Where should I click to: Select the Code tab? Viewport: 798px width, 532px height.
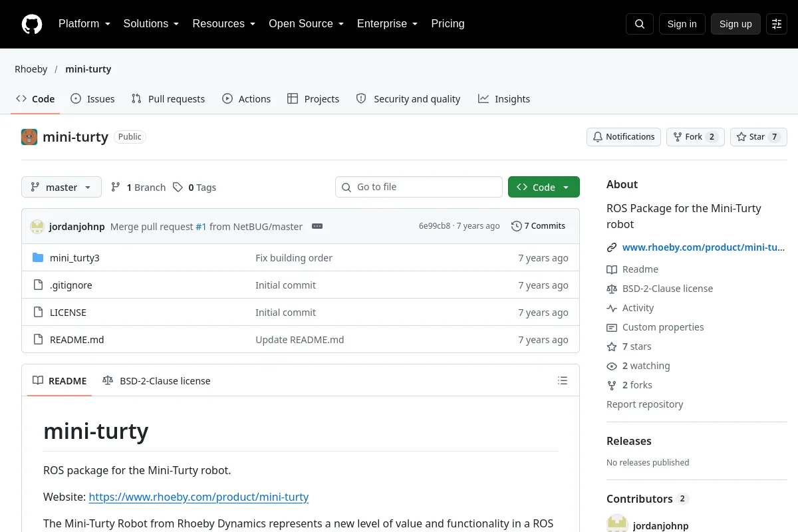35,99
